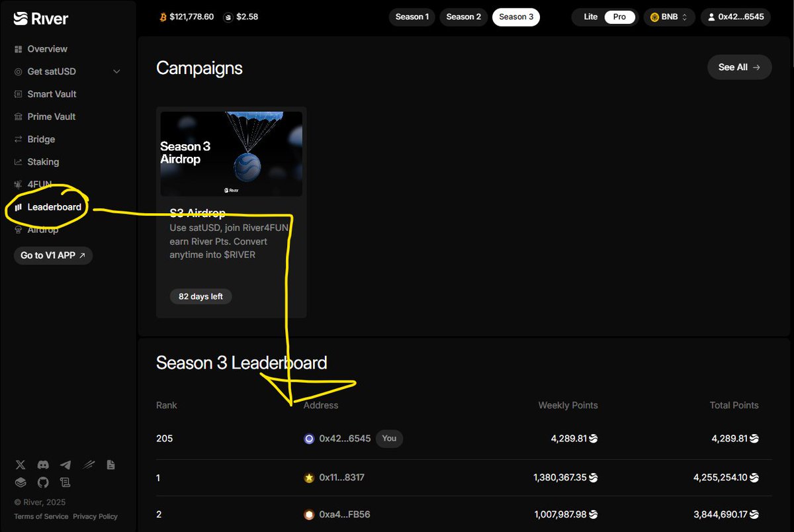Open the GitHub icon in sidebar footer
794x532 pixels.
[43, 482]
